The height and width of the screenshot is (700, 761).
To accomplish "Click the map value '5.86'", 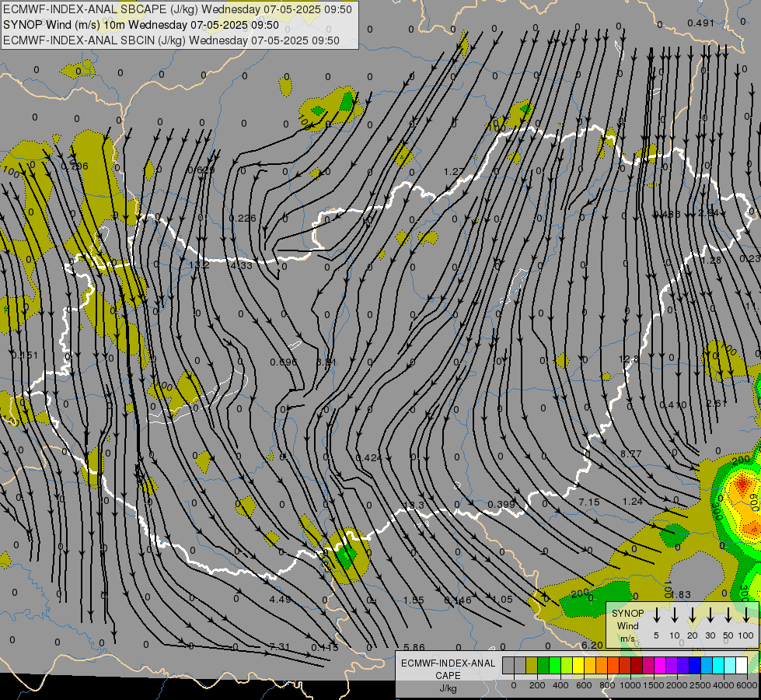I will pyautogui.click(x=414, y=648).
